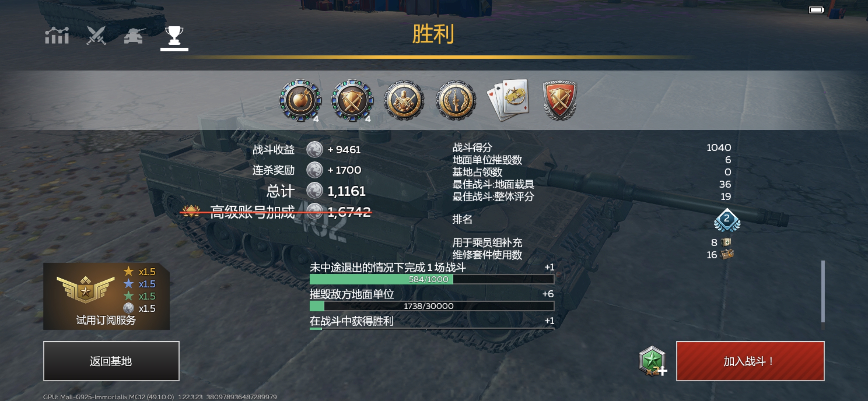
Task: Click the 584/1000 battles progress bar
Action: 431,279
